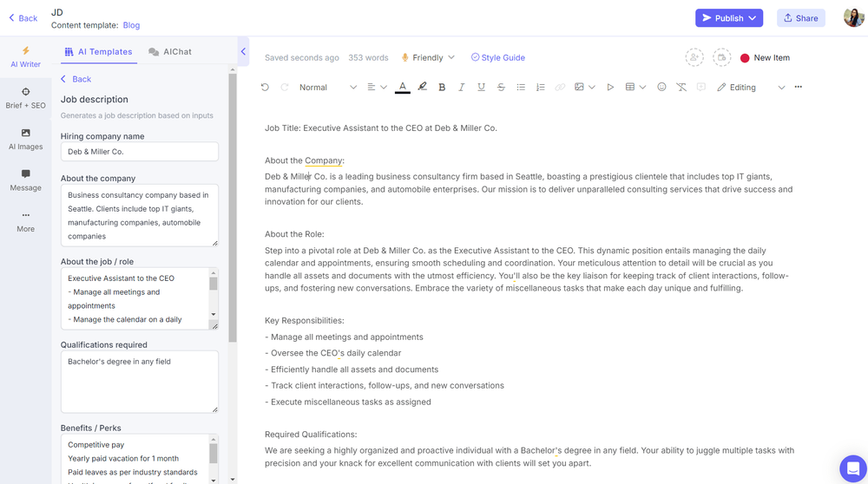Go back using the top-left Back link
Viewport: 868px width, 484px height.
pos(23,18)
